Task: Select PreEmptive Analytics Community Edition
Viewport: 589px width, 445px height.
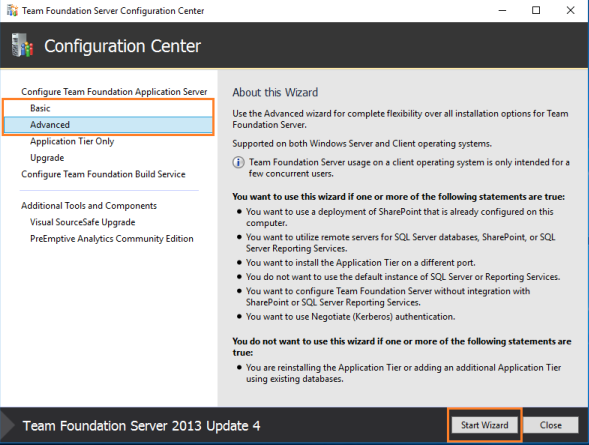Action: [x=112, y=239]
